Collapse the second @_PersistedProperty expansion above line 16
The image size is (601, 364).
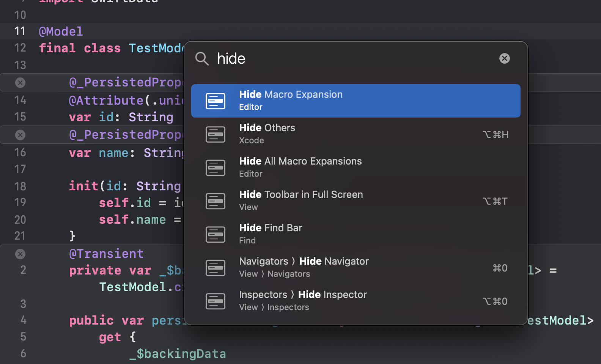[x=20, y=135]
